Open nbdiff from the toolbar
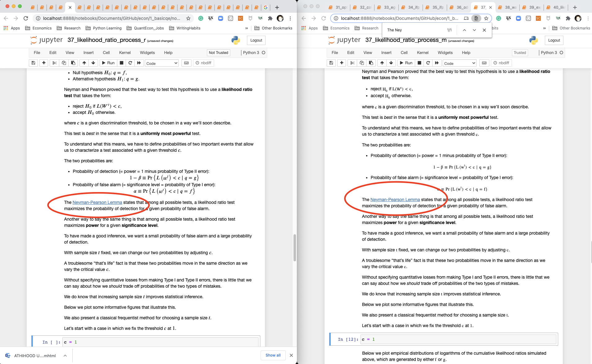Viewport: 592px width, 364px height. coord(203,63)
